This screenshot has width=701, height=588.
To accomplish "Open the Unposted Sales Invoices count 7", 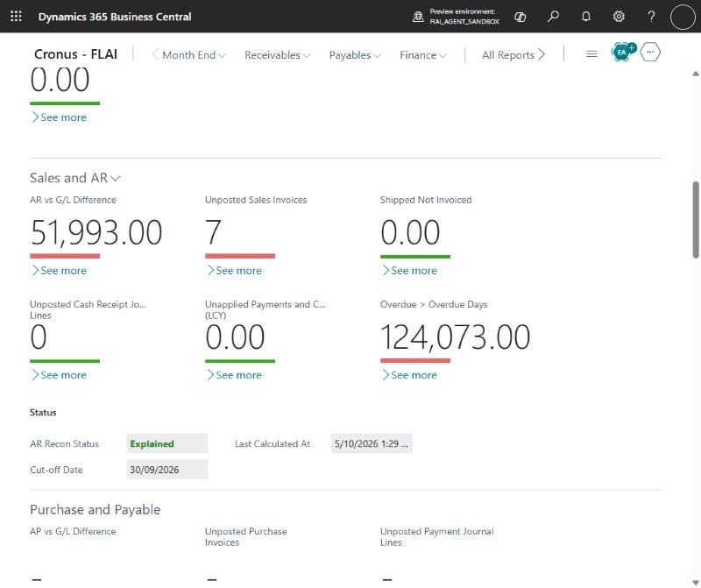I will [x=213, y=232].
